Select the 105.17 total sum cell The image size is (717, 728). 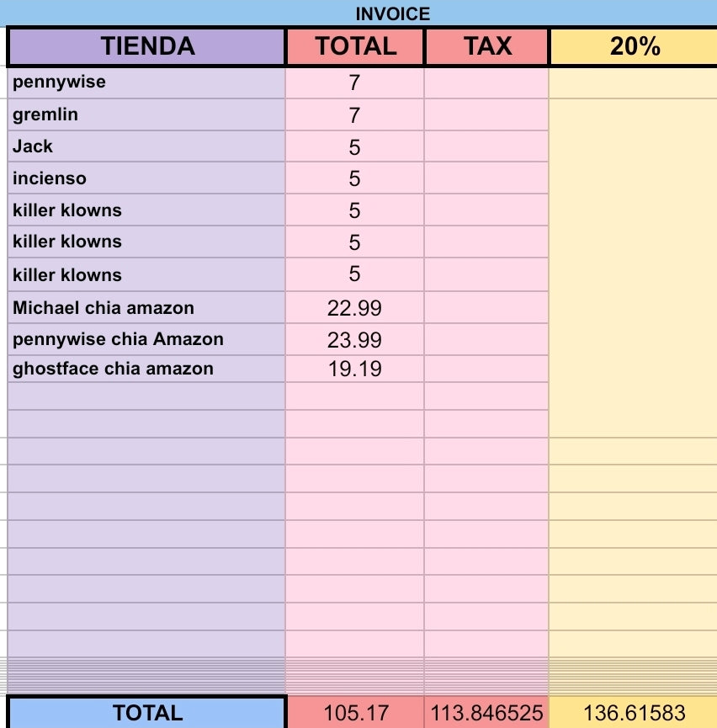click(x=356, y=712)
